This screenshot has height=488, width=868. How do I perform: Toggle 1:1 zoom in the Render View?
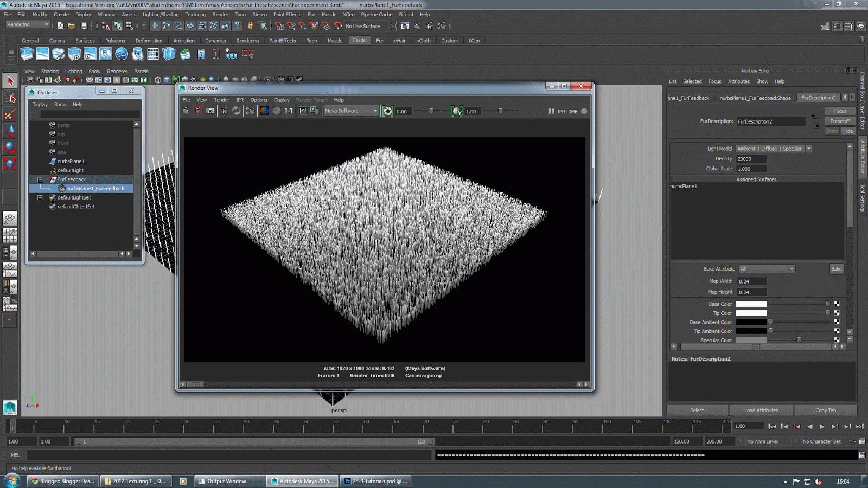click(x=288, y=110)
